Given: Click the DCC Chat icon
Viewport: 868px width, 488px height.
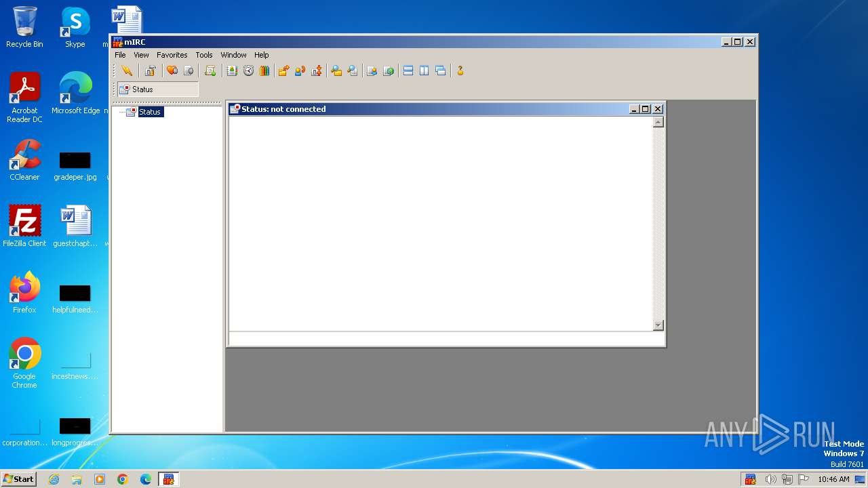Looking at the screenshot, I should point(300,70).
